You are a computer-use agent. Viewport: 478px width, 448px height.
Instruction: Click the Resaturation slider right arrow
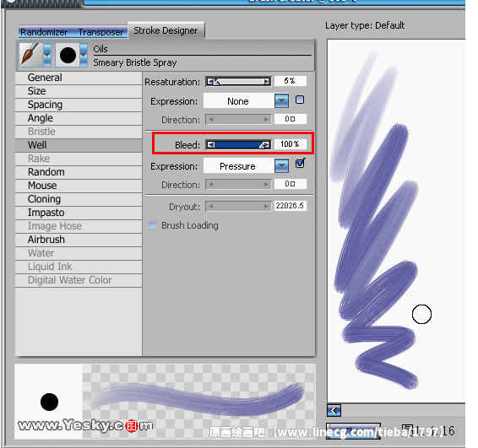[x=267, y=82]
